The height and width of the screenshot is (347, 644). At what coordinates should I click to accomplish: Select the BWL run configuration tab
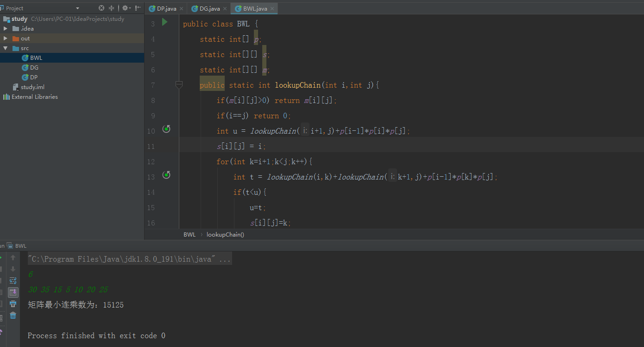click(18, 246)
